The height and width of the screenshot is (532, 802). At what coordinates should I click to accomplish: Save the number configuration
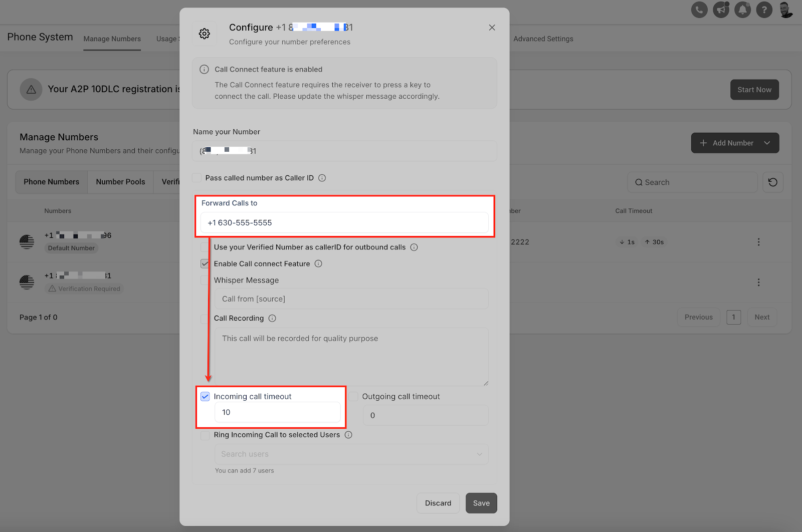coord(481,503)
